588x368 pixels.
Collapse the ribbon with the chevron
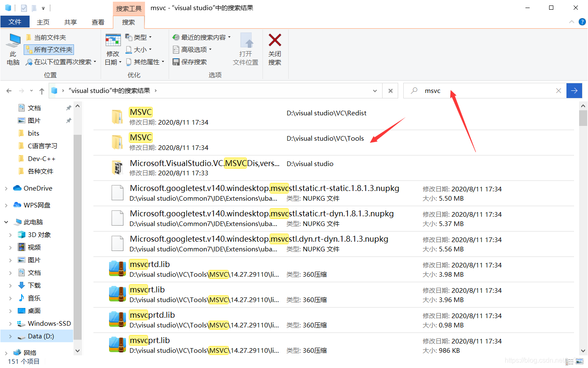(x=572, y=22)
